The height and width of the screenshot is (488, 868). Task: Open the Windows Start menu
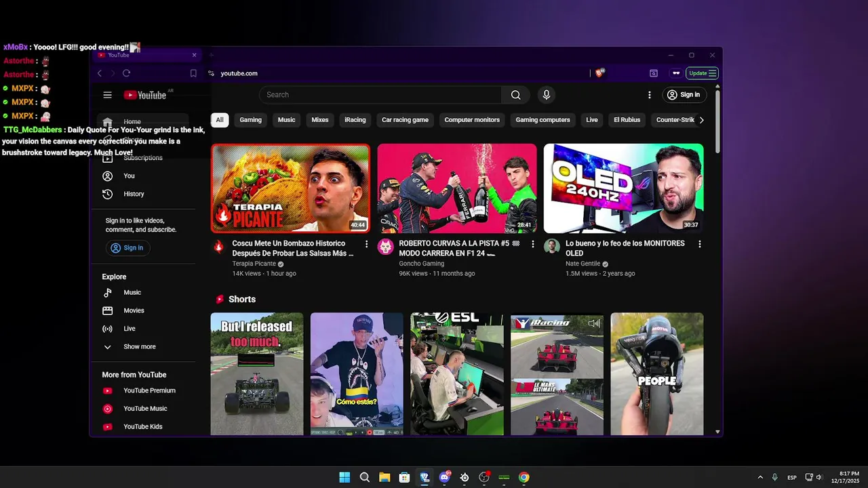tap(344, 477)
